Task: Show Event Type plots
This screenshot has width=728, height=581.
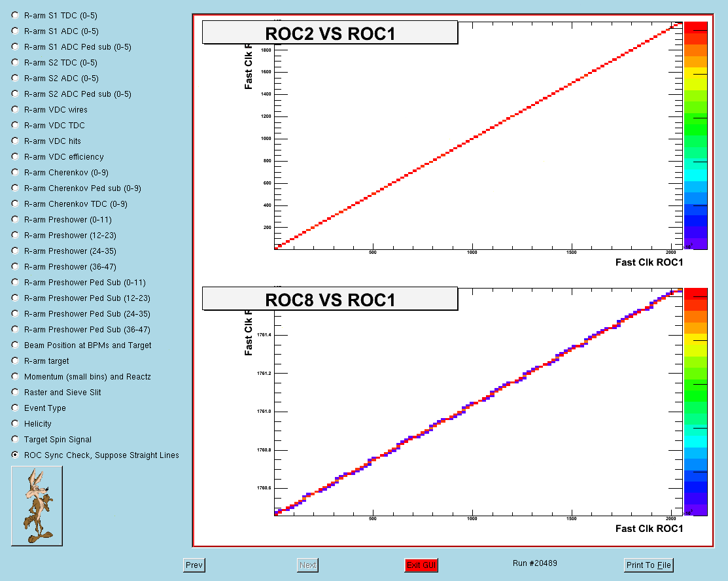Action: pos(15,408)
